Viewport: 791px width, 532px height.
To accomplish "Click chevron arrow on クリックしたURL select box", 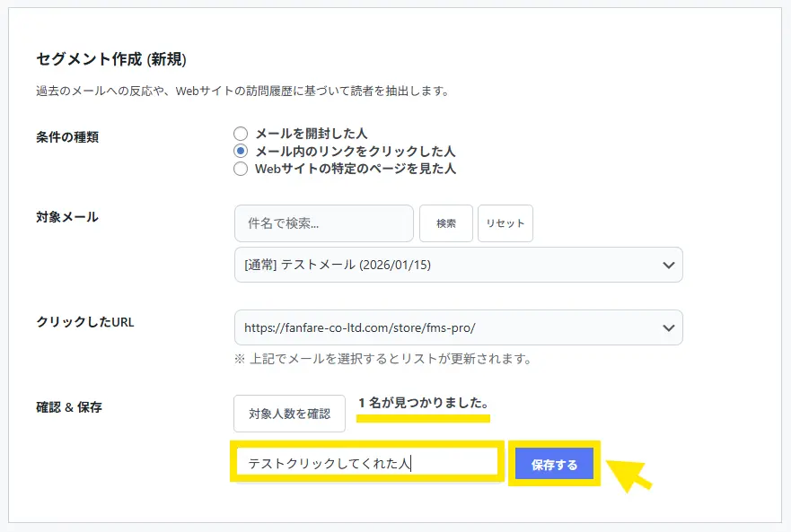I will click(667, 327).
